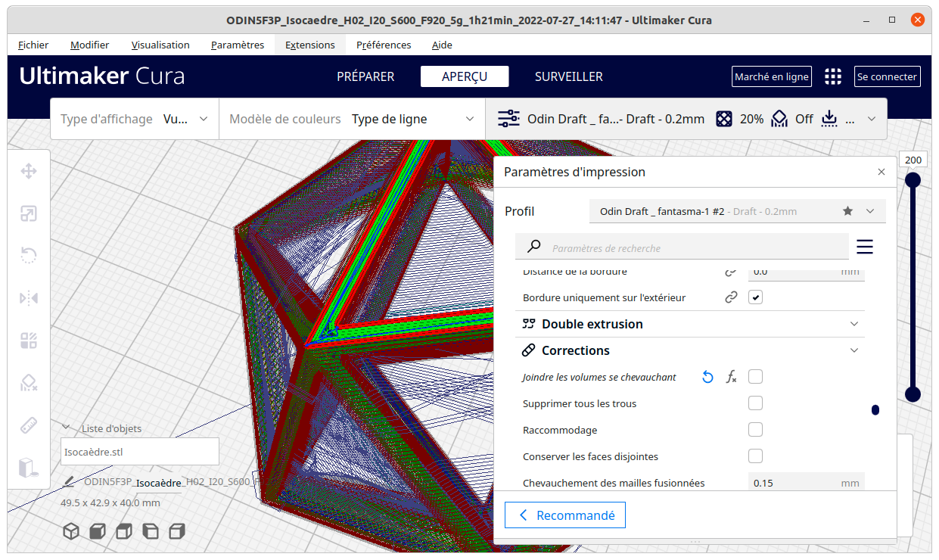Enable 'Supprimer tous les trous' checkbox

(755, 403)
